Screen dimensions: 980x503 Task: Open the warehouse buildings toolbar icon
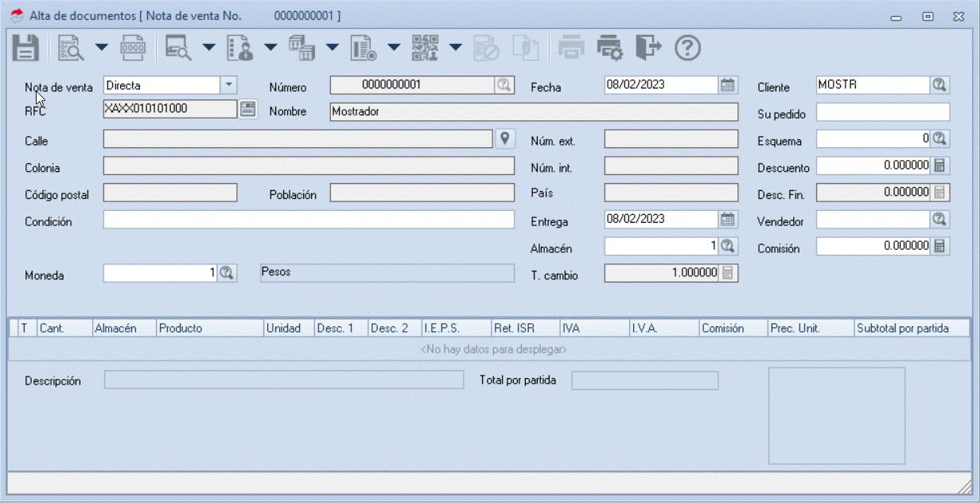301,48
